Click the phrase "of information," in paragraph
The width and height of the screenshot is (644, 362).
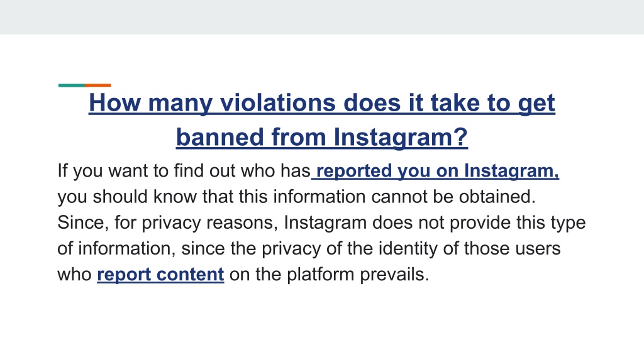[x=116, y=249]
